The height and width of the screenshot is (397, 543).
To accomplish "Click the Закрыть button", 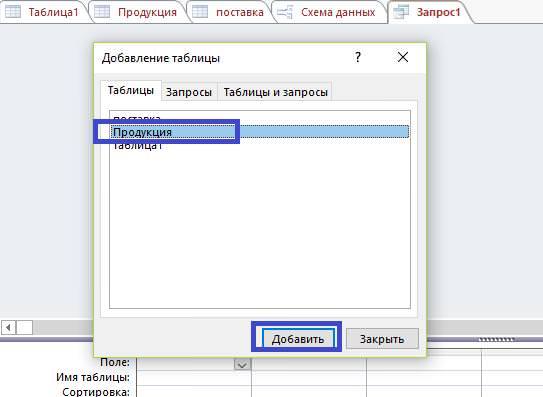I will point(382,338).
